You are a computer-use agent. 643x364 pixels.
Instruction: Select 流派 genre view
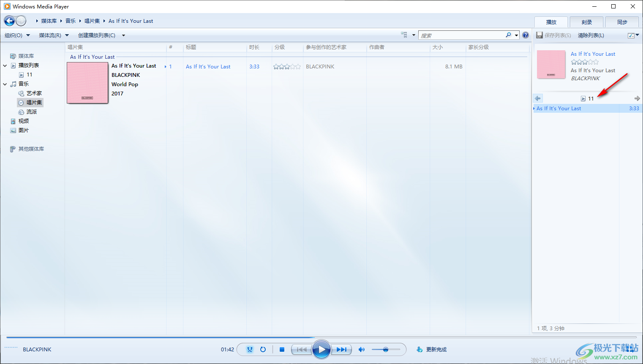click(32, 112)
